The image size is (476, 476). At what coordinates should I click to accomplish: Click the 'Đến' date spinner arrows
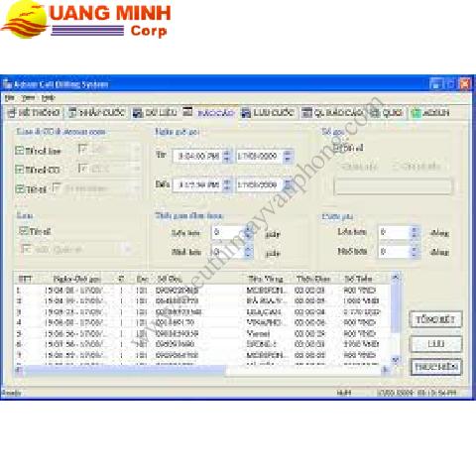[288, 184]
